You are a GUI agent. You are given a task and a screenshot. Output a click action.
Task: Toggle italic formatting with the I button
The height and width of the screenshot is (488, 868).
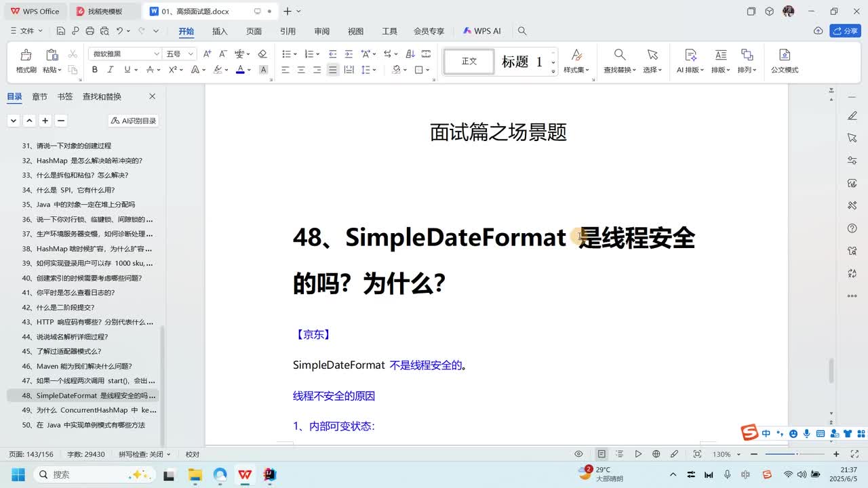point(111,70)
